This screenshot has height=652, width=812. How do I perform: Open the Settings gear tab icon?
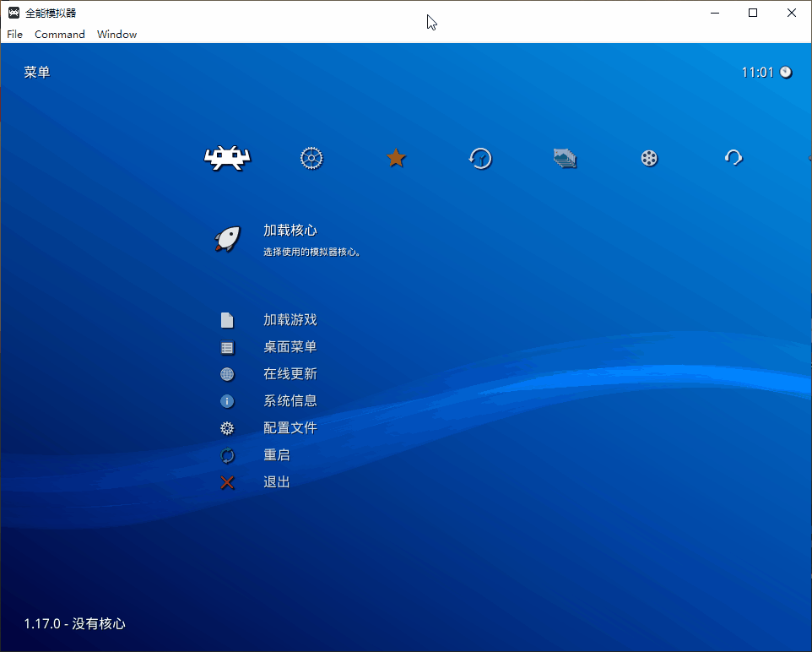[311, 158]
